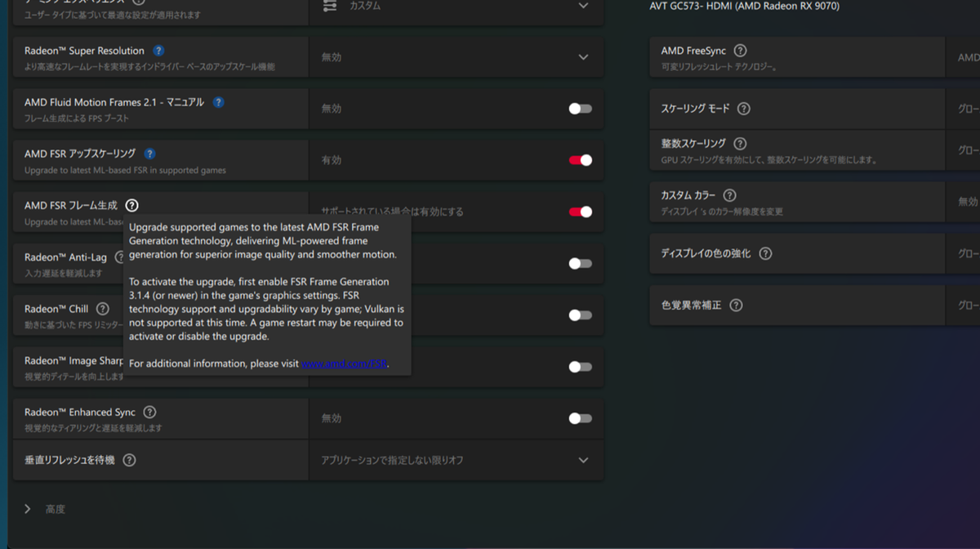Enable Radeon Image Sharpening toggle
Screen dimensions: 980x549
[x=580, y=367]
